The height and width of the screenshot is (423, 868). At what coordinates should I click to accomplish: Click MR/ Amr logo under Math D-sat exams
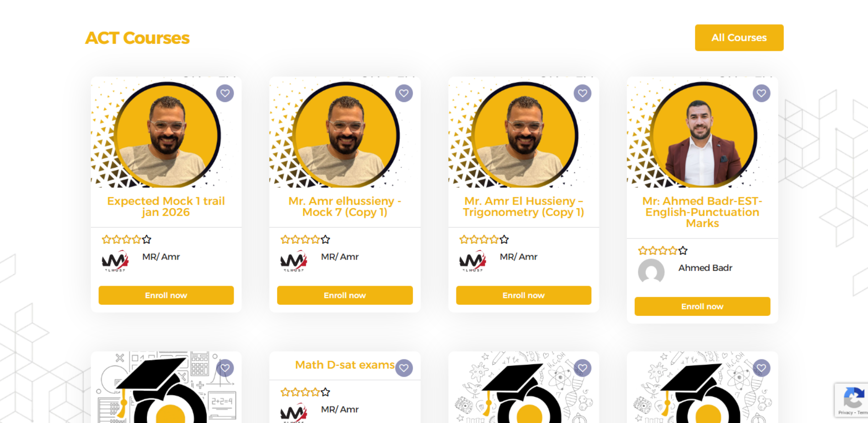click(x=294, y=412)
